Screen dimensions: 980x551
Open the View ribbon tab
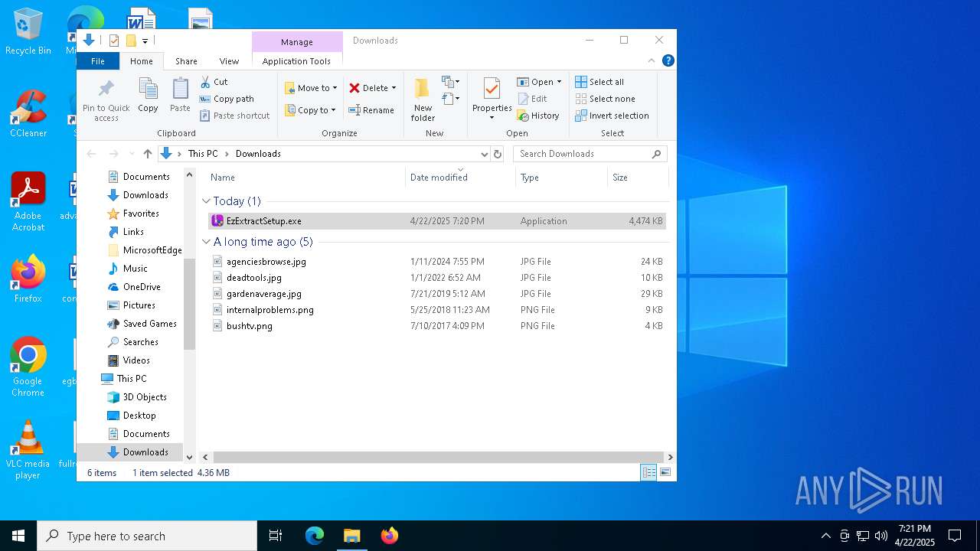[x=229, y=61]
